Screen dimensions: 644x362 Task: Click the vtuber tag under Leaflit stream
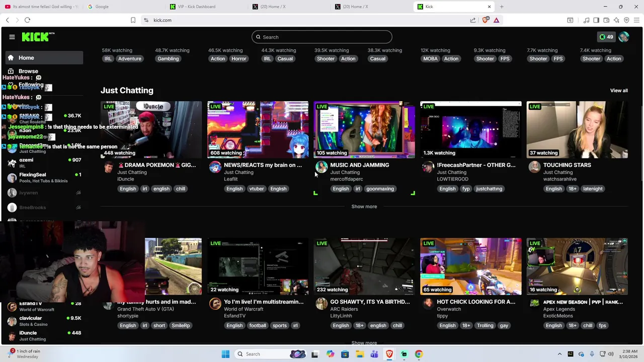pyautogui.click(x=256, y=189)
